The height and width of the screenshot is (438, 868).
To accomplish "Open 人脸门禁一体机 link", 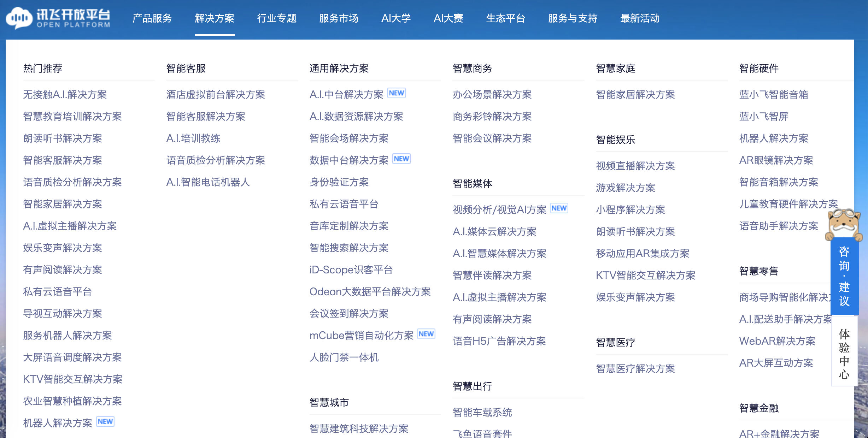I will [344, 357].
